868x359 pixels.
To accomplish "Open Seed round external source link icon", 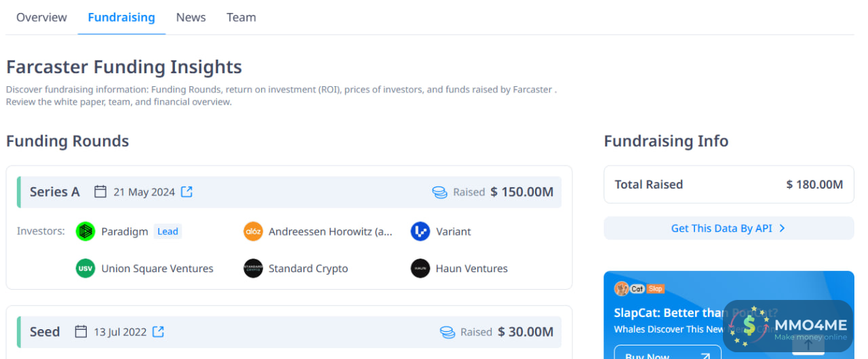I will point(158,332).
